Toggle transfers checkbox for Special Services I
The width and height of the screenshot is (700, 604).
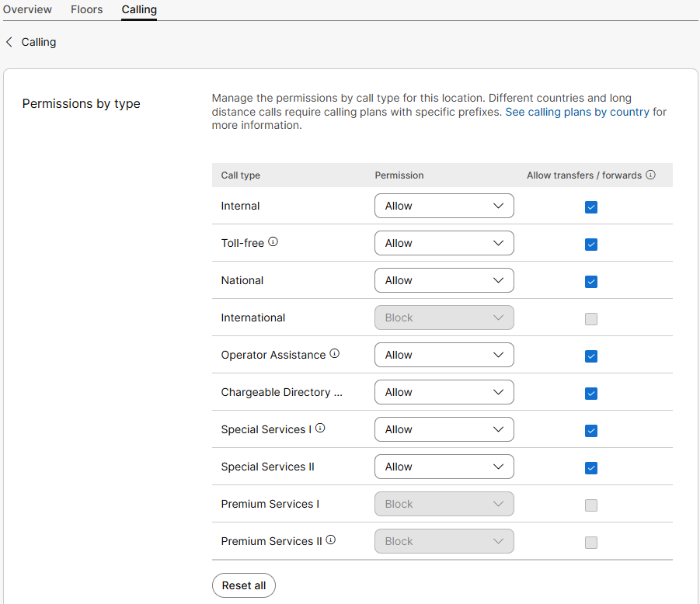[x=591, y=431]
